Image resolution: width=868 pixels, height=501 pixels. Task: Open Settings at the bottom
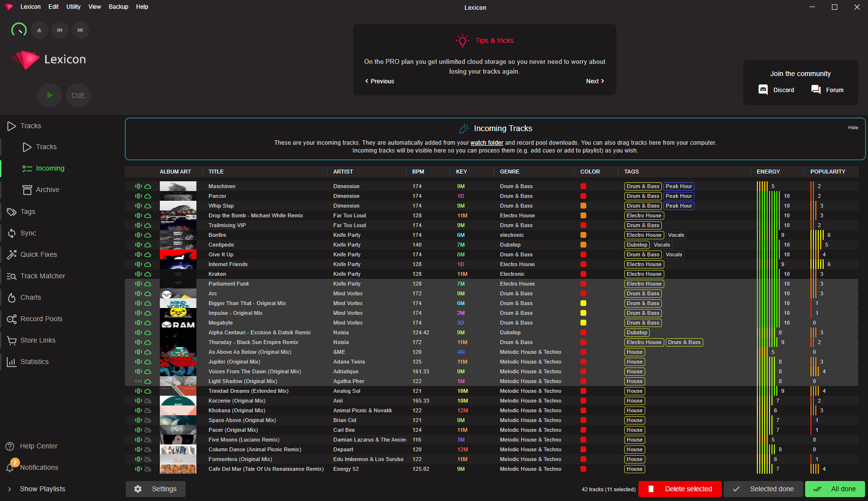[x=155, y=489]
